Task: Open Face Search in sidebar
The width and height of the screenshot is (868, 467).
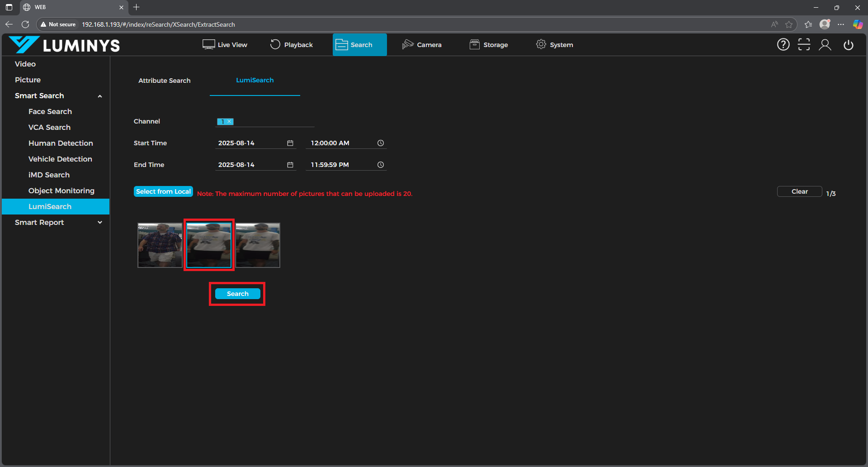Action: click(50, 111)
